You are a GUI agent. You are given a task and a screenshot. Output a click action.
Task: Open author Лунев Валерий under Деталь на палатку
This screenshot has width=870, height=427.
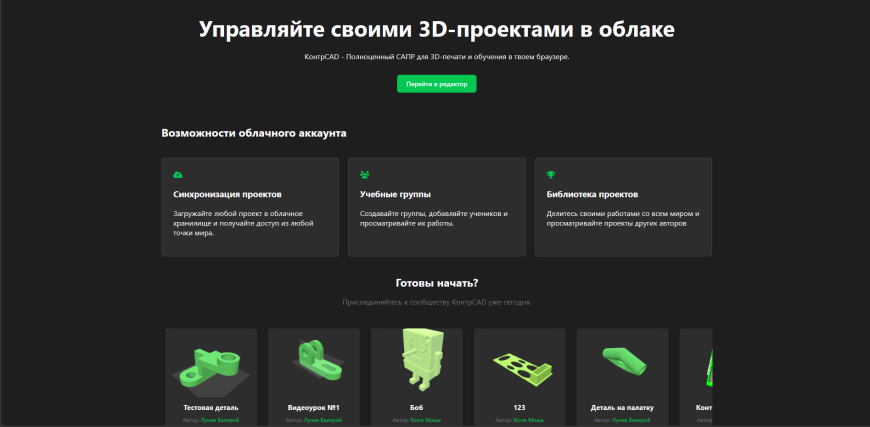tap(631, 420)
